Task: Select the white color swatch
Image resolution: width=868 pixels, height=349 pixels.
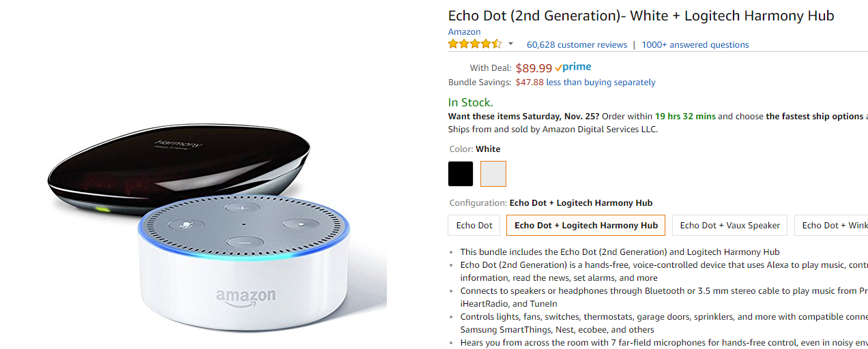Action: [493, 174]
